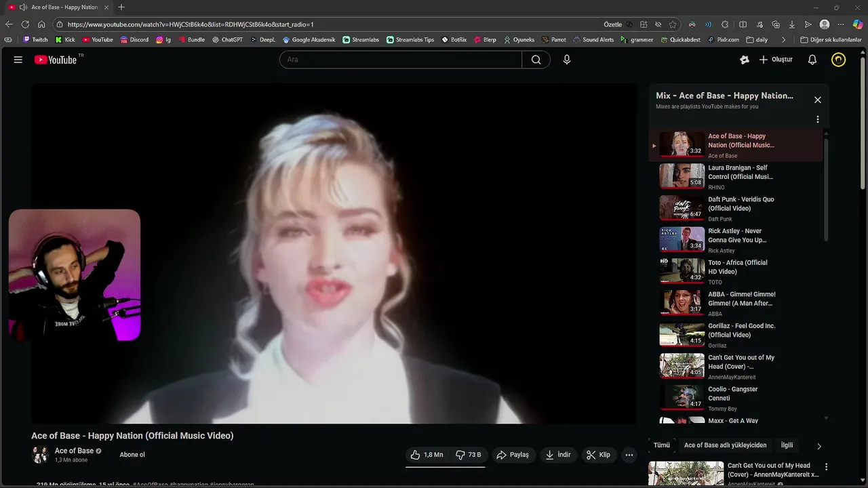Expand the daily bookmarks folder
The height and width of the screenshot is (488, 868).
tap(757, 40)
